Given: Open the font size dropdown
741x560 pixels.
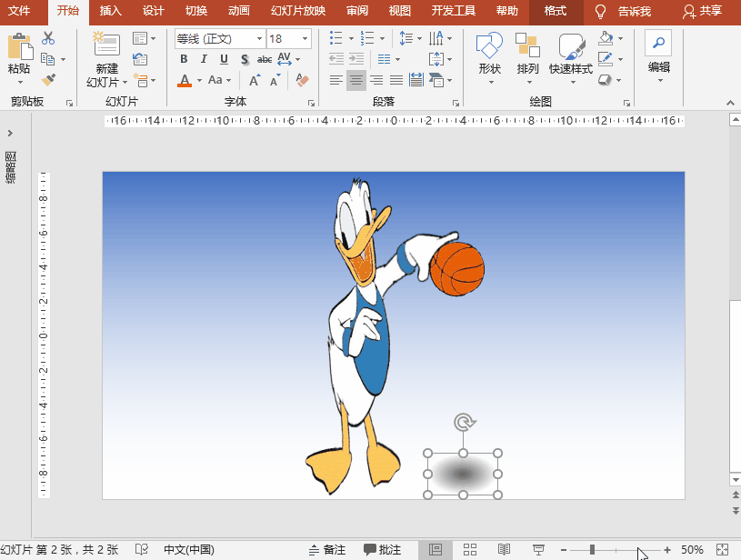Looking at the screenshot, I should pos(305,39).
